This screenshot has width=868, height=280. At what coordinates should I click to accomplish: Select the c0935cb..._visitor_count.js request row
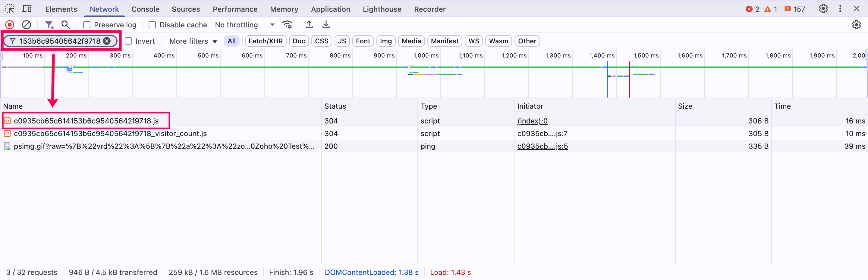pos(110,134)
